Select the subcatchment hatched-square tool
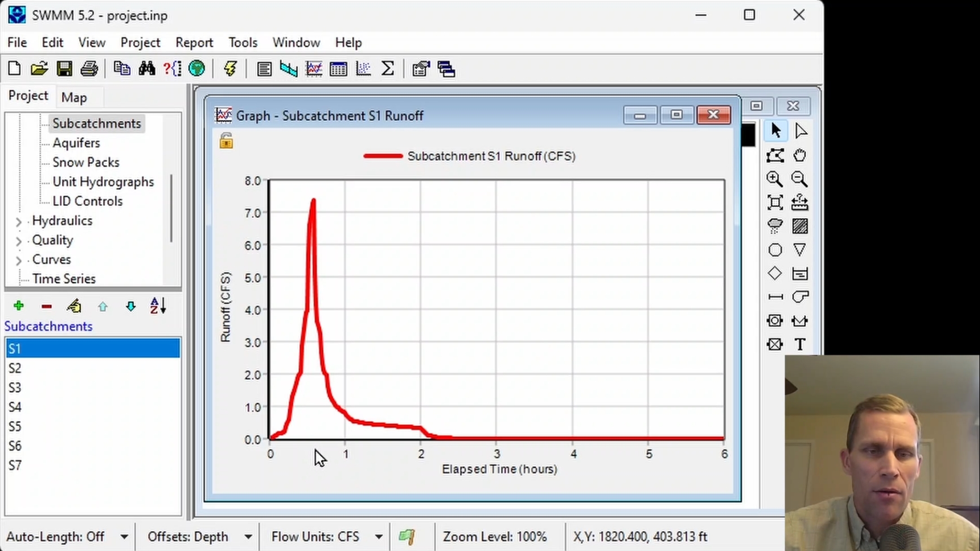The image size is (980, 551). point(800,226)
